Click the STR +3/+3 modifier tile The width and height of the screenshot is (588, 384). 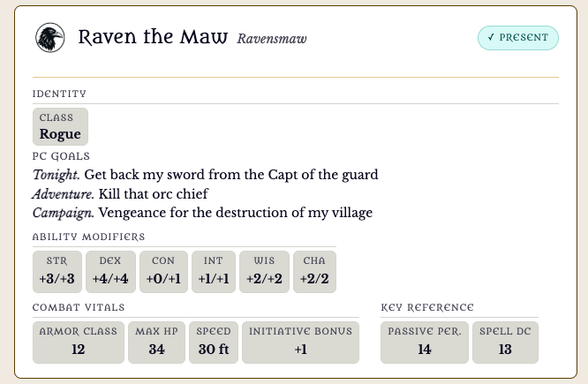coord(57,272)
